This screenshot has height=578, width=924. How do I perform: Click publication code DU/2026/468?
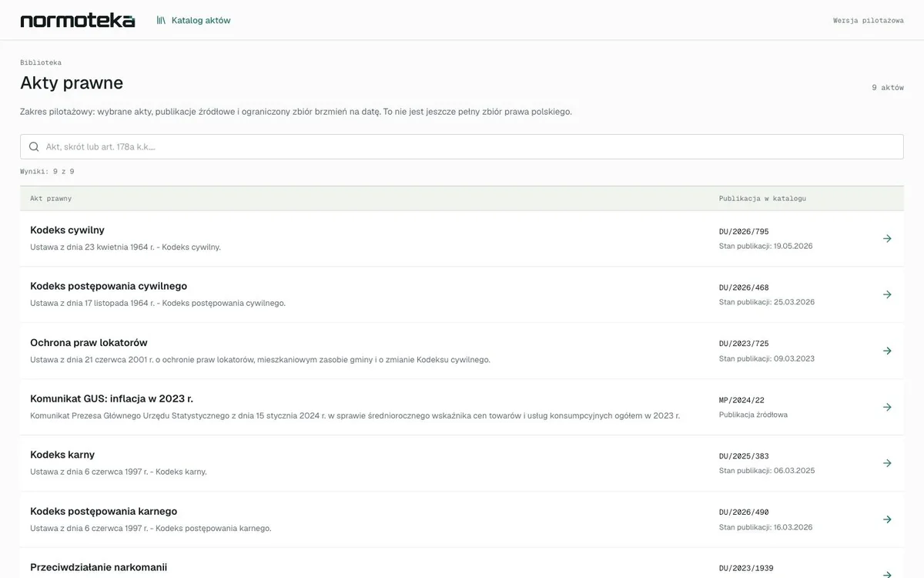tap(744, 287)
